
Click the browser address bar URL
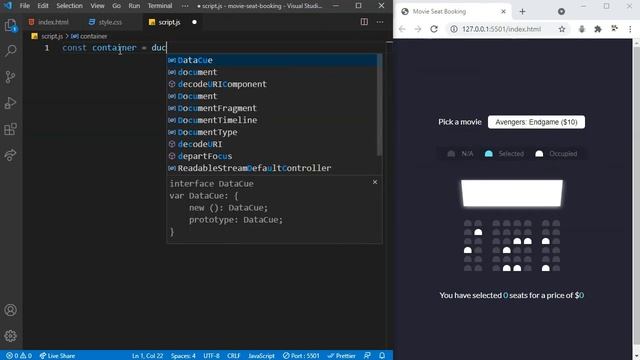point(501,29)
